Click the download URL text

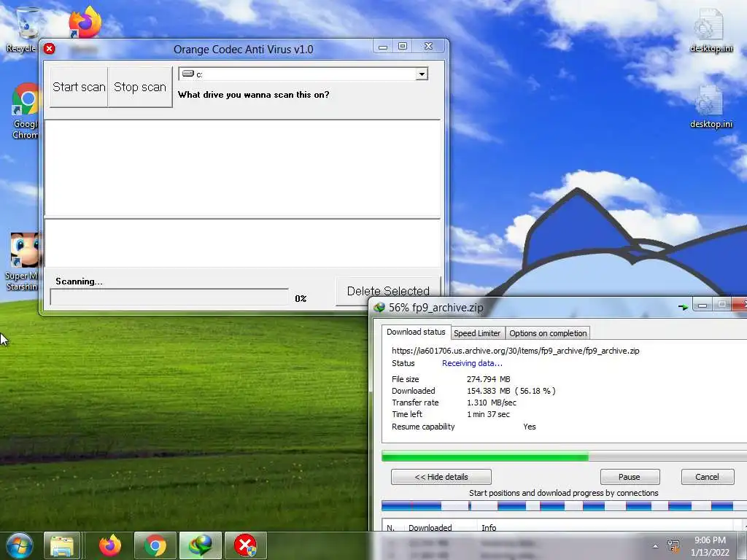[516, 351]
